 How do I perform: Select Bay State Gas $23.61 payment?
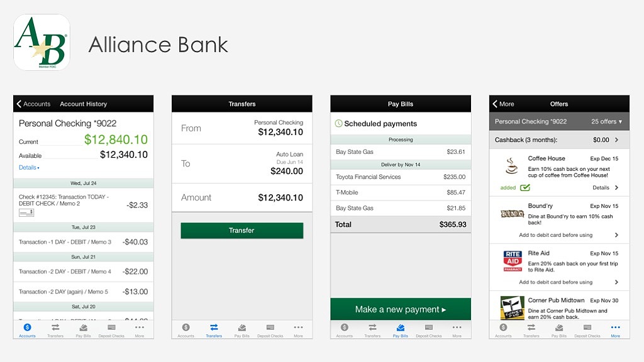click(x=401, y=152)
